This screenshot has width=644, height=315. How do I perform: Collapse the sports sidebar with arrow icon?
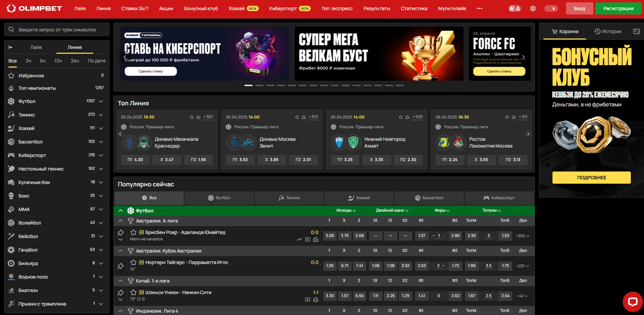10,47
